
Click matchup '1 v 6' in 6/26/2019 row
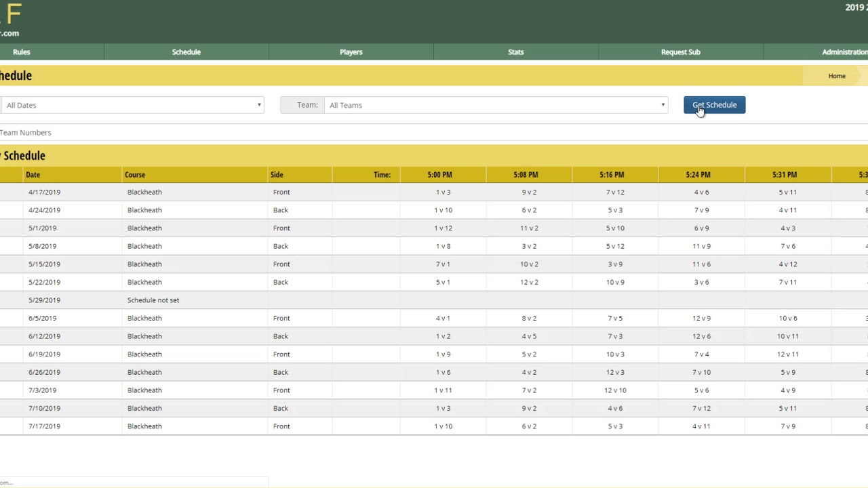[443, 372]
